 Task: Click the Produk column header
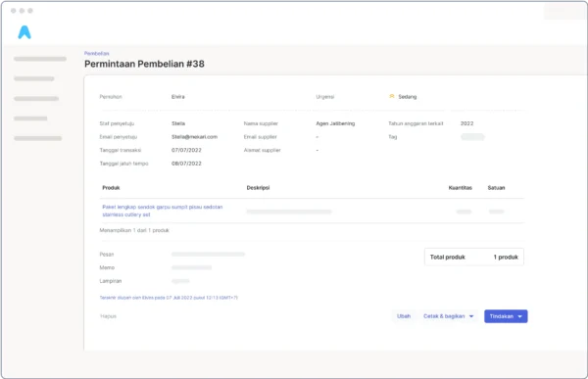(x=111, y=188)
